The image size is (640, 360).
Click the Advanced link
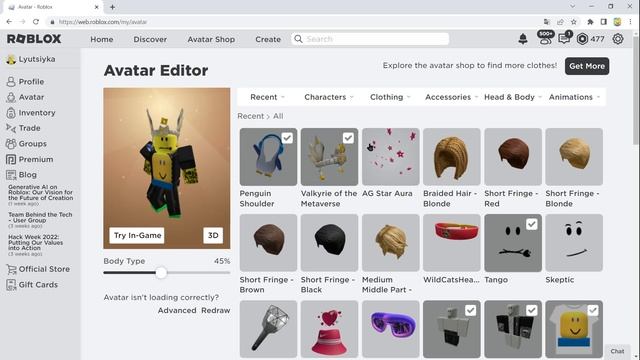coord(177,310)
